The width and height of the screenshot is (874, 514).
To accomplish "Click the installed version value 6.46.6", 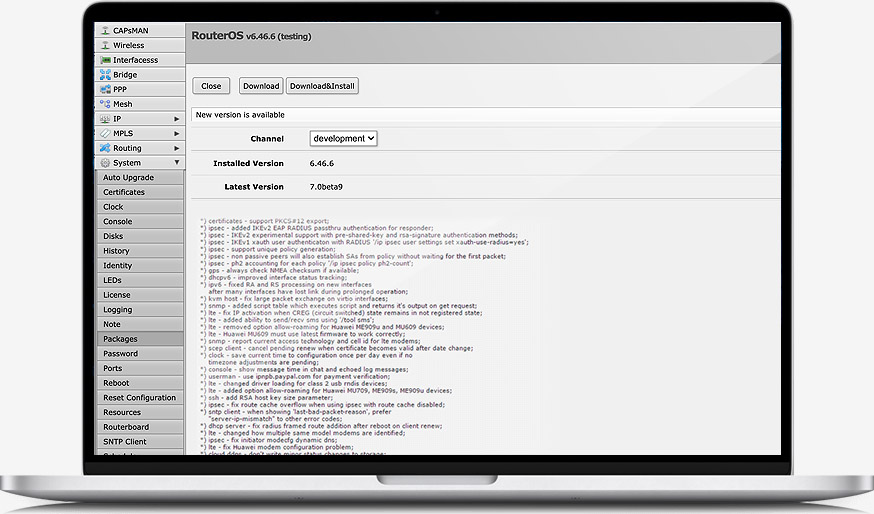I will click(x=322, y=163).
